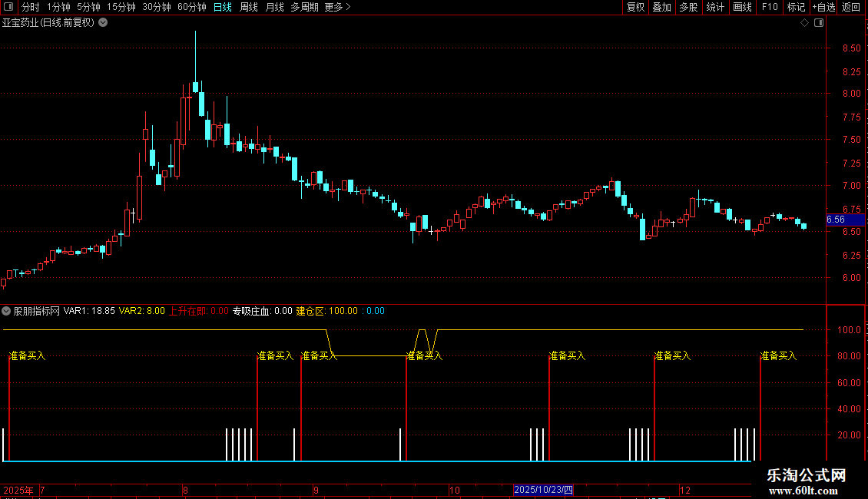Click month 8 on the time axis
Viewport: 868px width, 499px height.
coord(185,490)
